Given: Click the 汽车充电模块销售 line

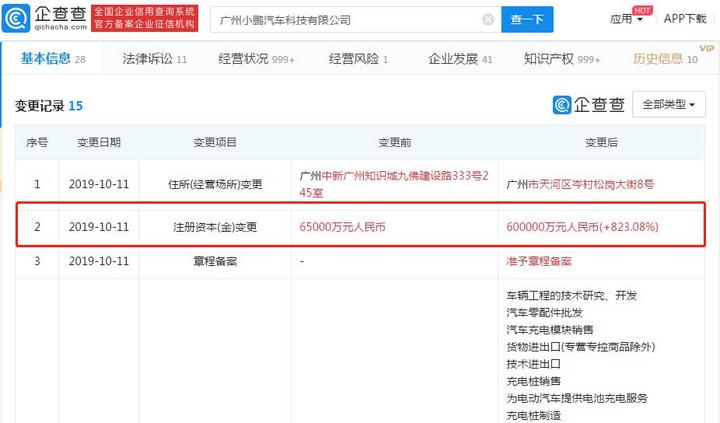Looking at the screenshot, I should coord(550,330).
